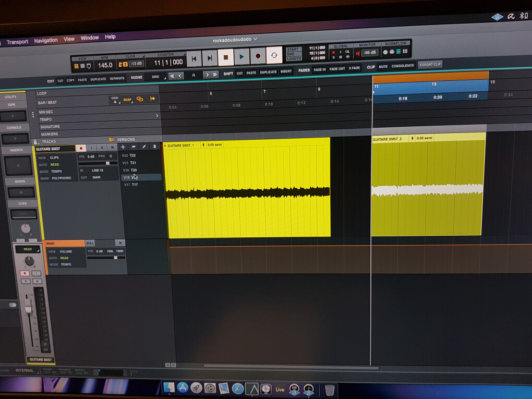This screenshot has width=532, height=399.
Task: Click the red speaker icon in Monitor section
Action: point(358,53)
